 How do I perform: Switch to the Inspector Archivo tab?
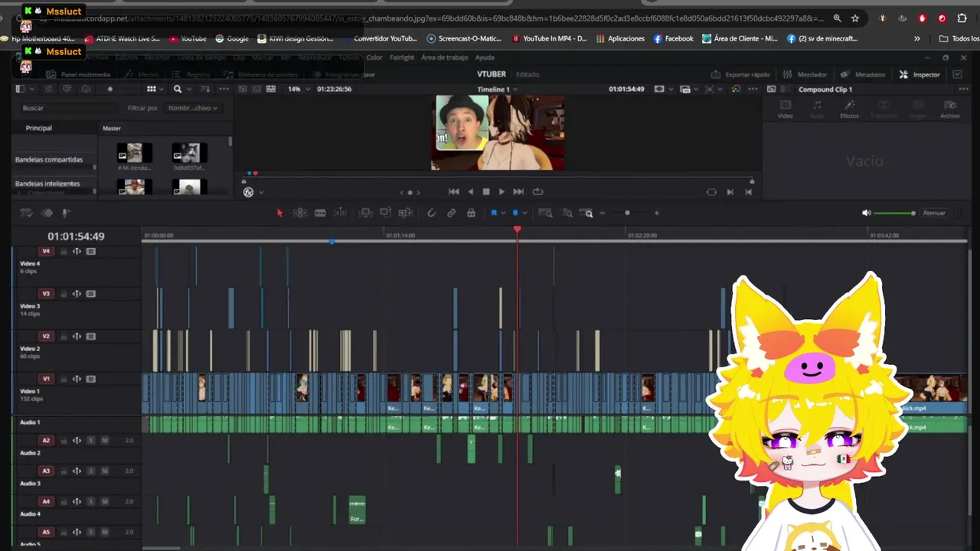coord(950,109)
